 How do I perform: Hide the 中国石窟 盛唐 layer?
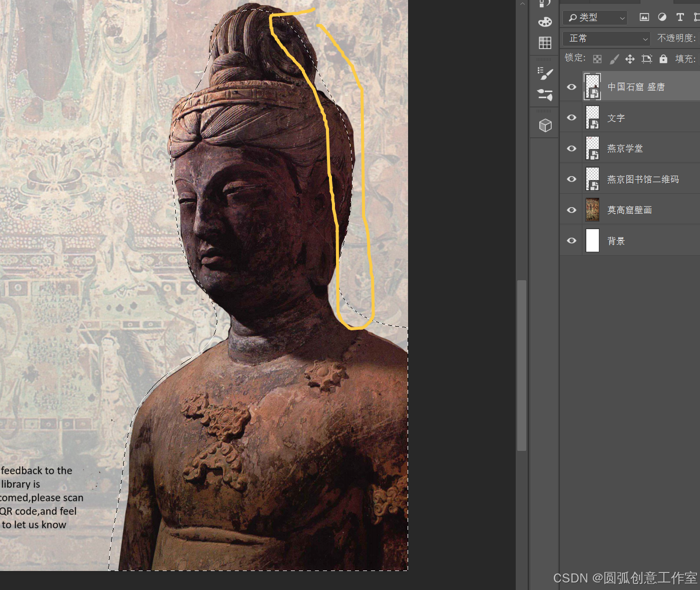(571, 87)
